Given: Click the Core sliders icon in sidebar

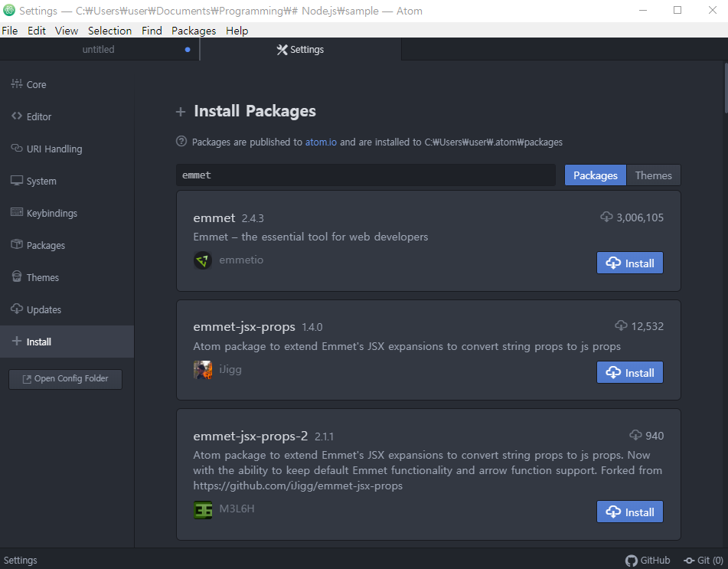Looking at the screenshot, I should [x=17, y=83].
